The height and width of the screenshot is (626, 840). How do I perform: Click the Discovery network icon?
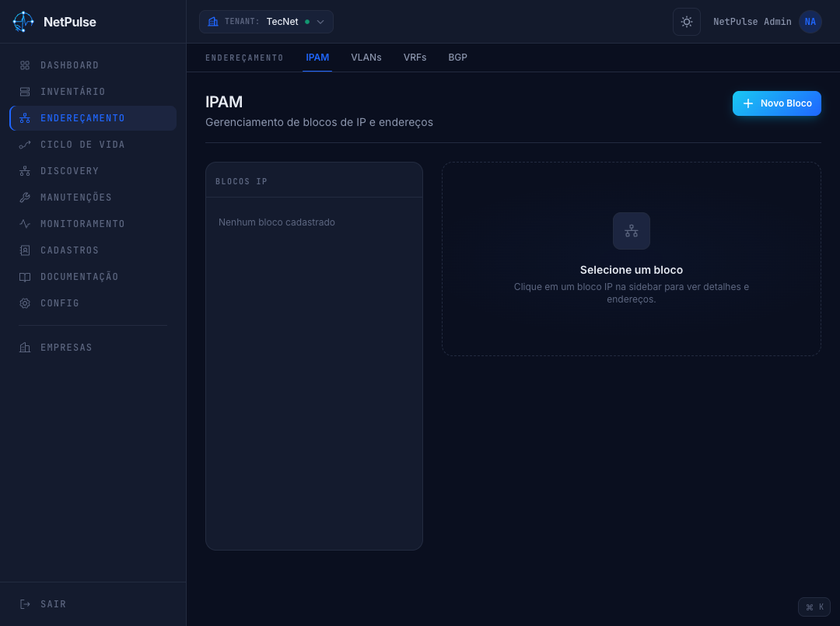(x=25, y=171)
